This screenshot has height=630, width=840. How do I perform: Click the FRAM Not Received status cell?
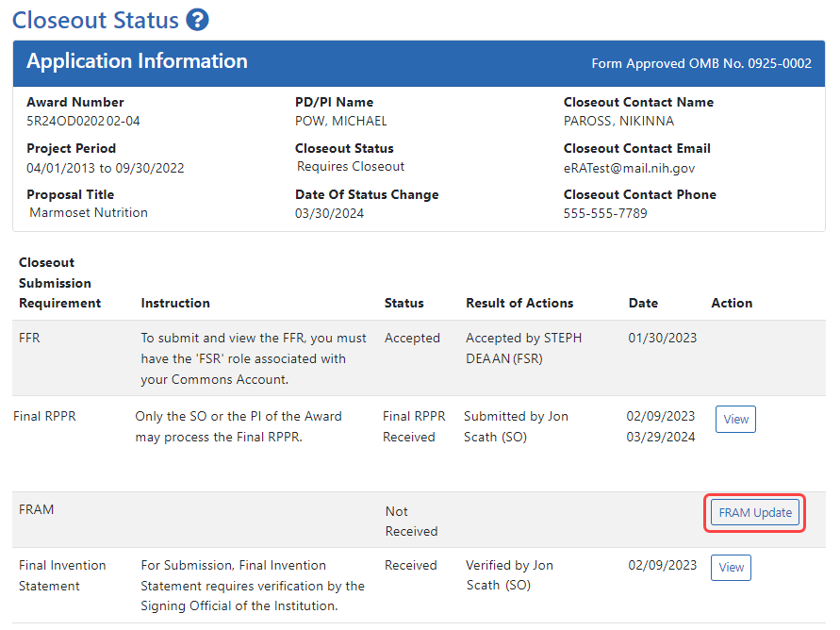pyautogui.click(x=411, y=522)
